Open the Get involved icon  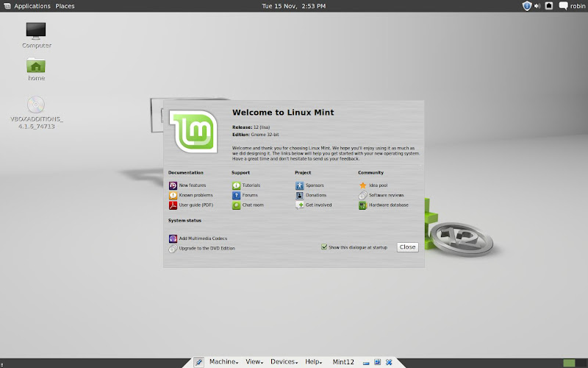pyautogui.click(x=300, y=205)
